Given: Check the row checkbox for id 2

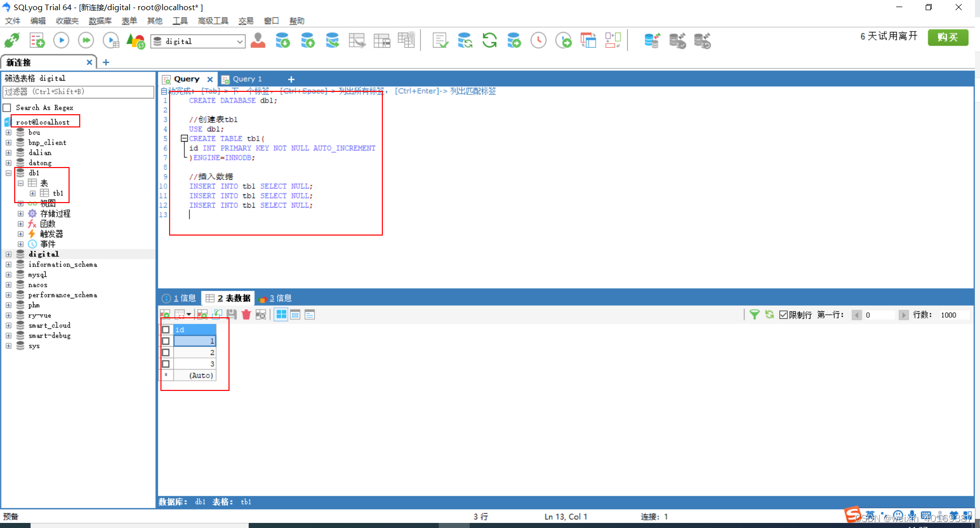Looking at the screenshot, I should point(166,352).
